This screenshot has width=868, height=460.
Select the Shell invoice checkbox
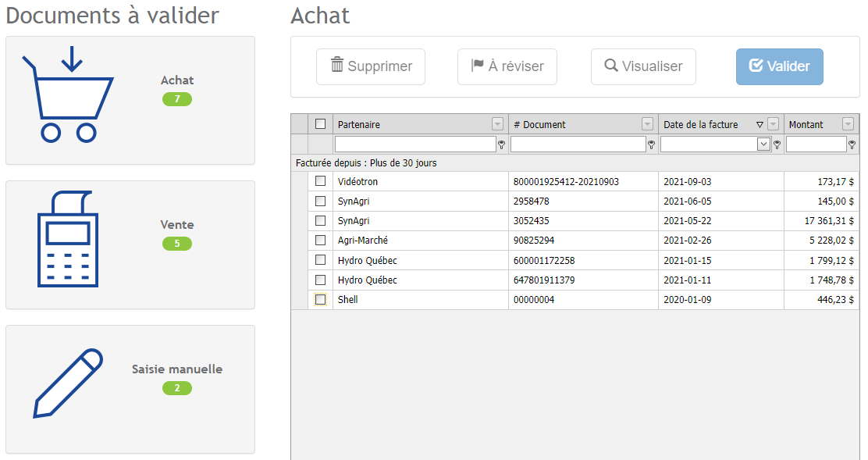pos(320,300)
